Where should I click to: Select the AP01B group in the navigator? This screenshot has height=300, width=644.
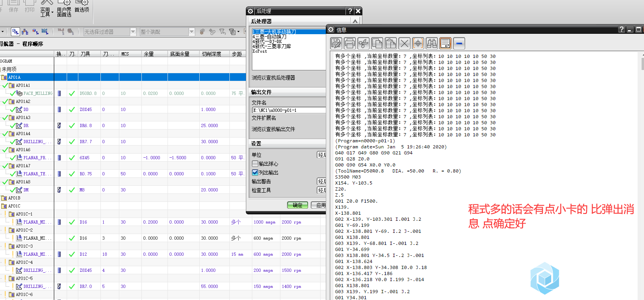(x=14, y=198)
